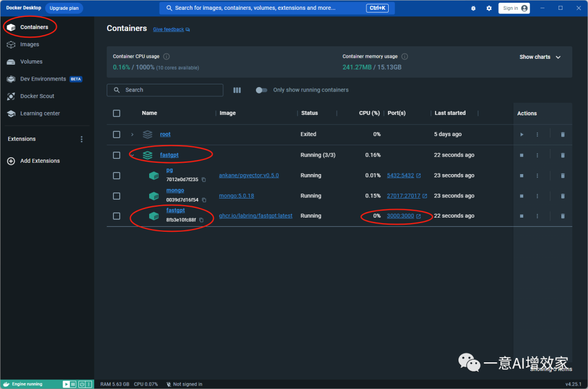Open more actions for mongo container
588x389 pixels.
click(537, 196)
